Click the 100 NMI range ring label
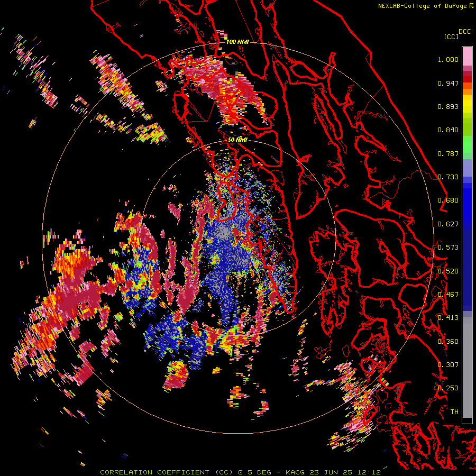The width and height of the screenshot is (476, 476). (x=237, y=42)
